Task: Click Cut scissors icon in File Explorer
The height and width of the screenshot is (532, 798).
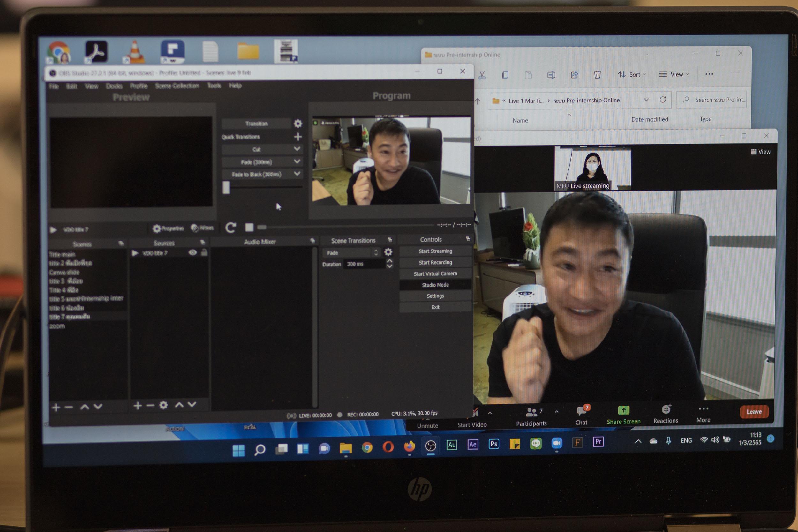Action: point(482,75)
